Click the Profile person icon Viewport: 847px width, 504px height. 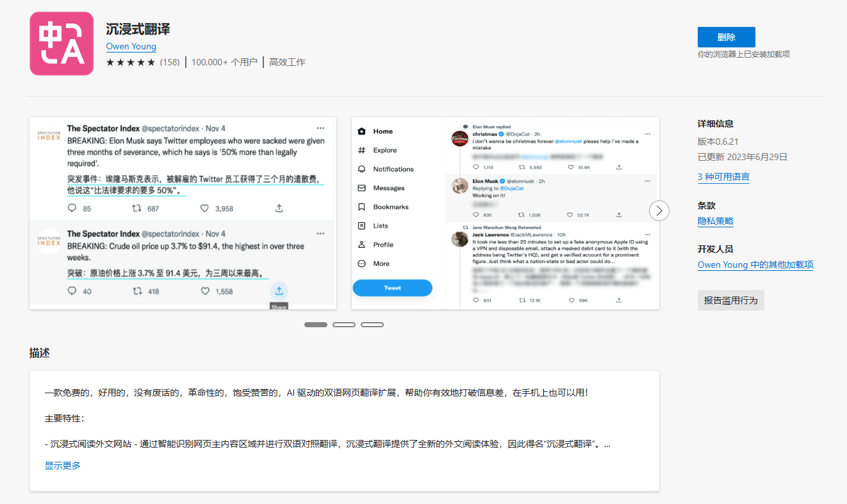361,244
